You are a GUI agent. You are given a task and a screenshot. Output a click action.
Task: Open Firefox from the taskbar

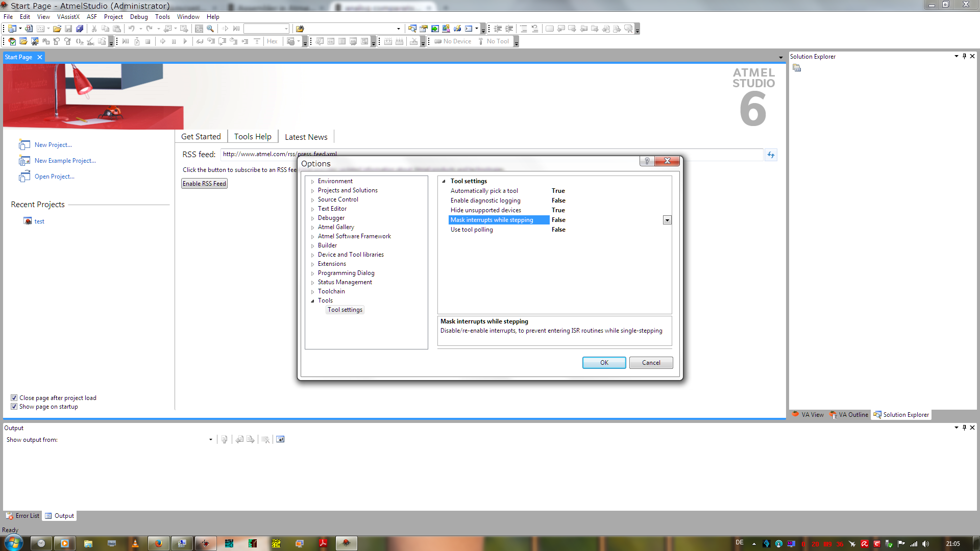pos(158,543)
